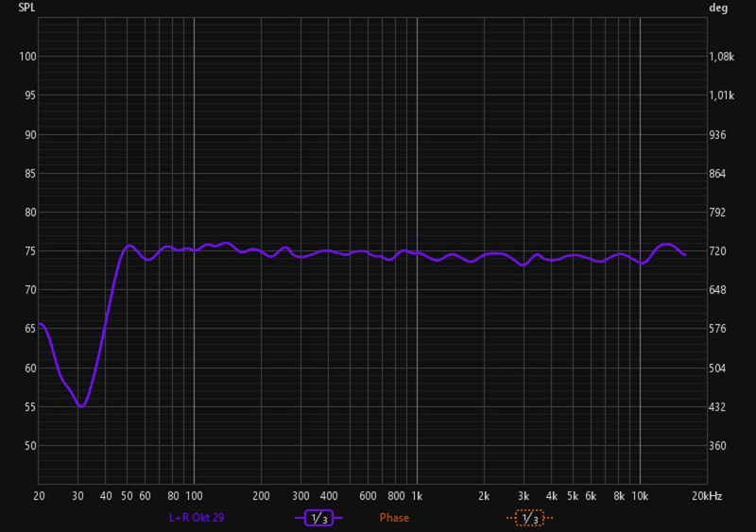Image resolution: width=756 pixels, height=532 pixels.
Task: Select the 10k frequency axis label
Action: [x=640, y=496]
